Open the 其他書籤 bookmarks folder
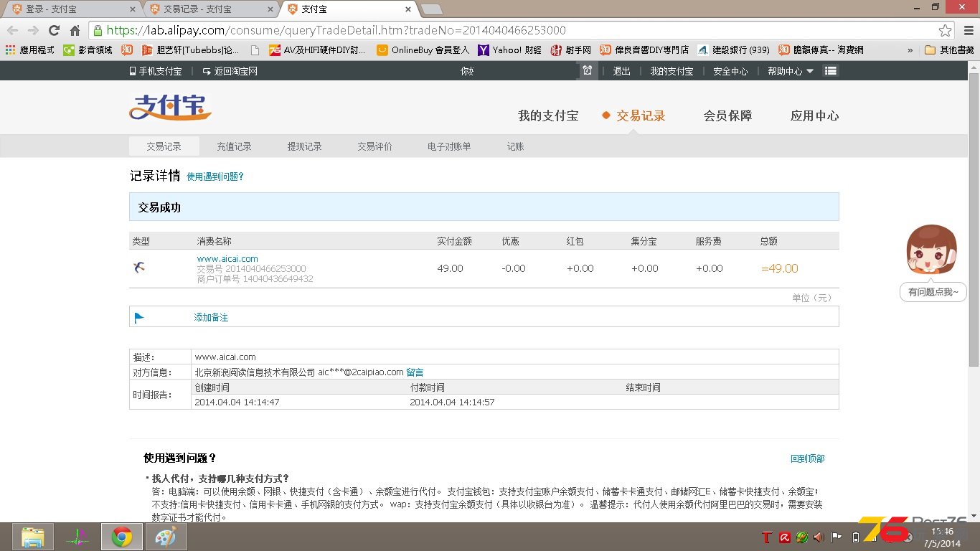 [x=949, y=50]
